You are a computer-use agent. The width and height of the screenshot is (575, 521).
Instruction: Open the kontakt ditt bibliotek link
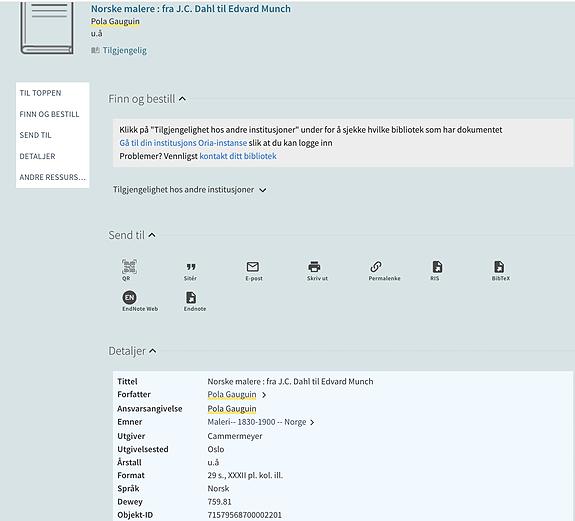[238, 156]
